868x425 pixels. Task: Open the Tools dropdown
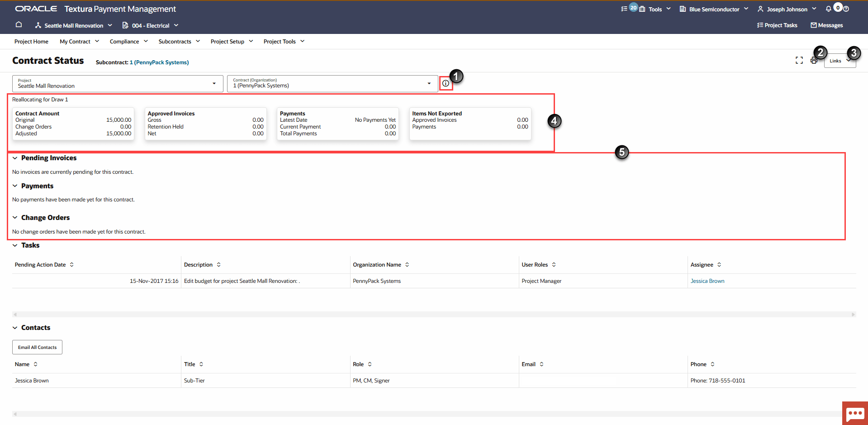pos(655,9)
